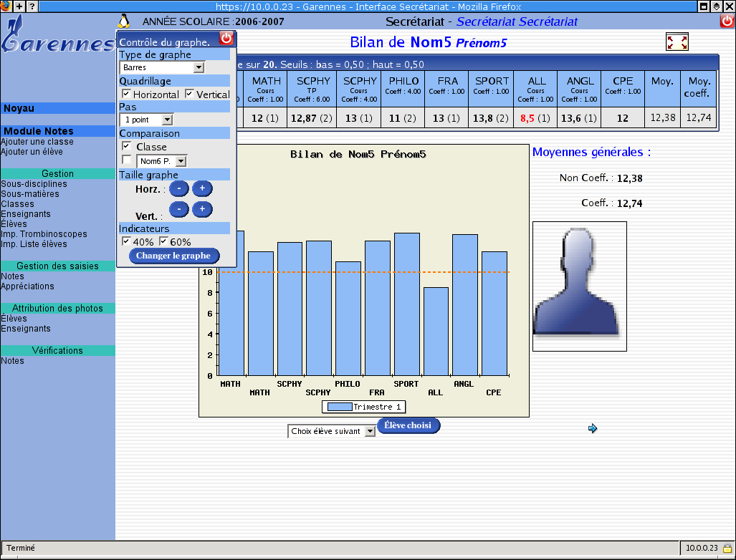Open Imp. Trombinoscopes in sidebar menu

point(44,234)
